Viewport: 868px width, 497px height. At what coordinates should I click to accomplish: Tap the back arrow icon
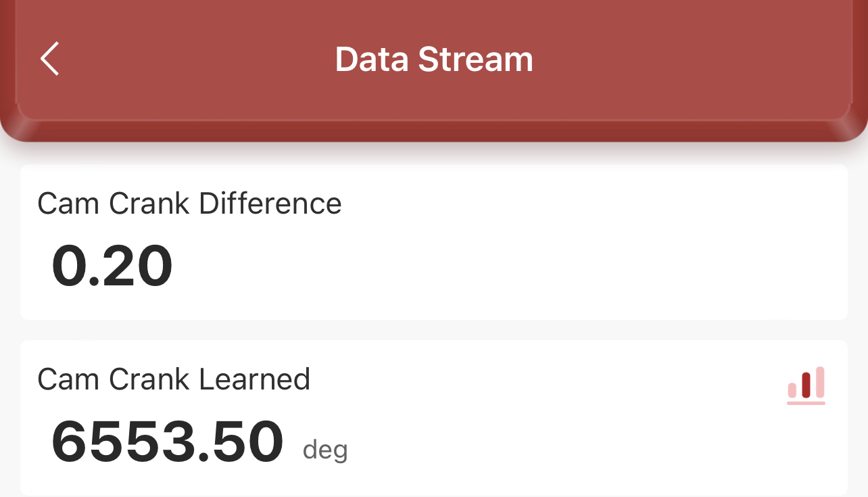click(x=50, y=59)
